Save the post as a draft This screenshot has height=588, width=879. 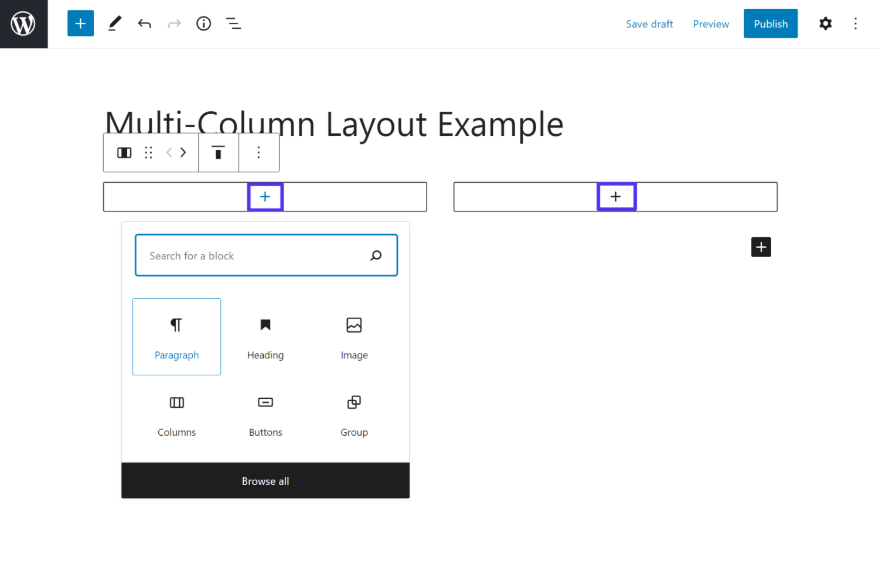649,23
